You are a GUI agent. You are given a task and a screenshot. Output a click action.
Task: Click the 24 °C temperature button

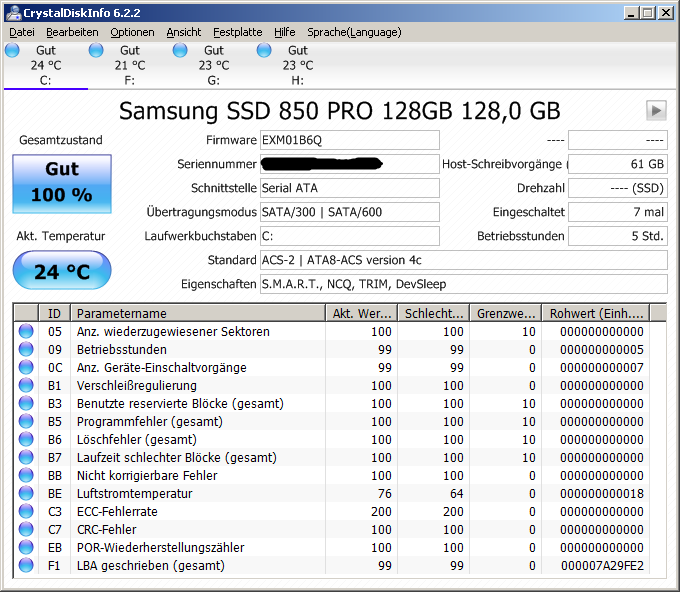point(62,270)
